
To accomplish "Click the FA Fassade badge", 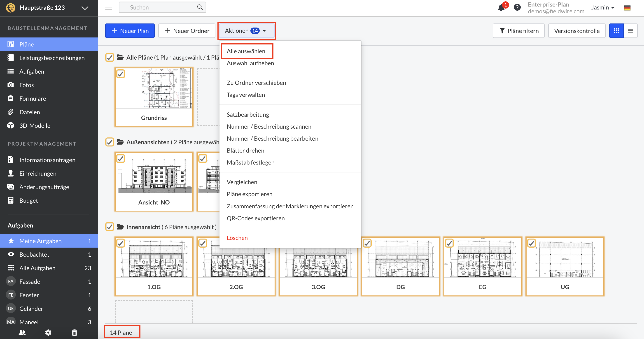I will [x=11, y=281].
